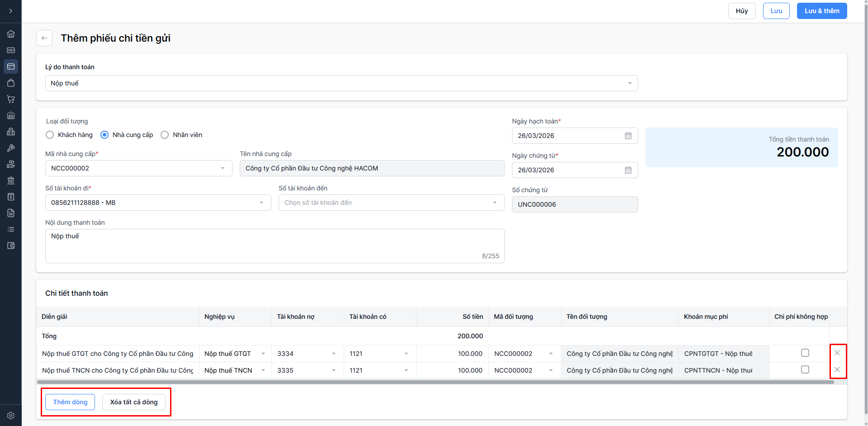This screenshot has height=426, width=868.
Task: Click the Thêm dòng button
Action: pyautogui.click(x=70, y=402)
